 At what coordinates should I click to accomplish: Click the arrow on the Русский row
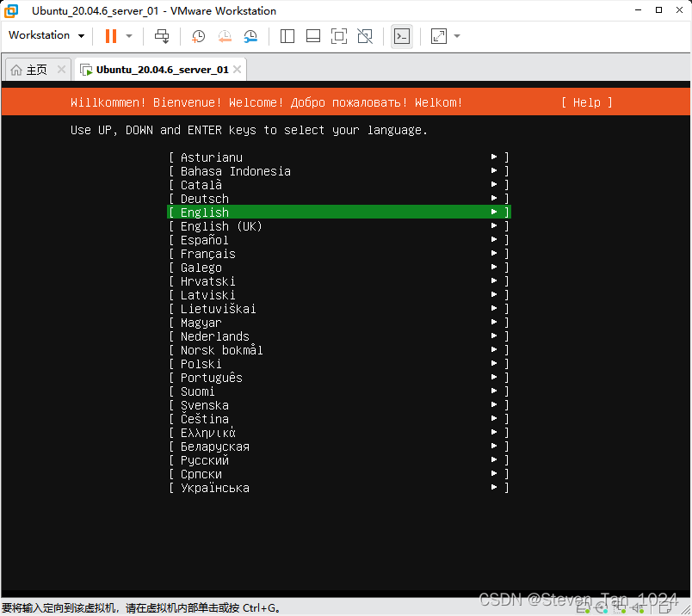click(494, 459)
